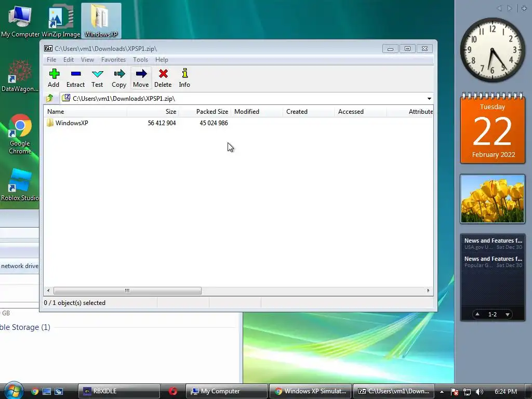Click the tulips slideshow gadget thumbnail
The image size is (532, 399).
pos(493,199)
